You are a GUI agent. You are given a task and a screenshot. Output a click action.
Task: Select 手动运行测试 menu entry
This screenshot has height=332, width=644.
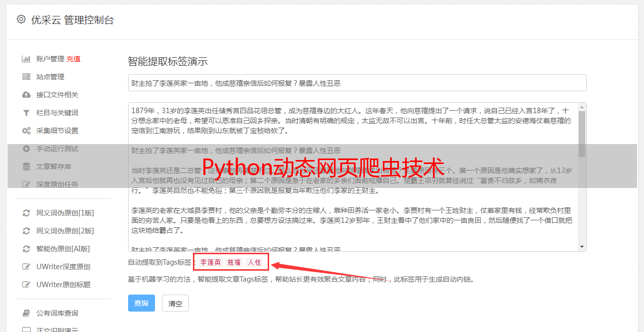[57, 149]
